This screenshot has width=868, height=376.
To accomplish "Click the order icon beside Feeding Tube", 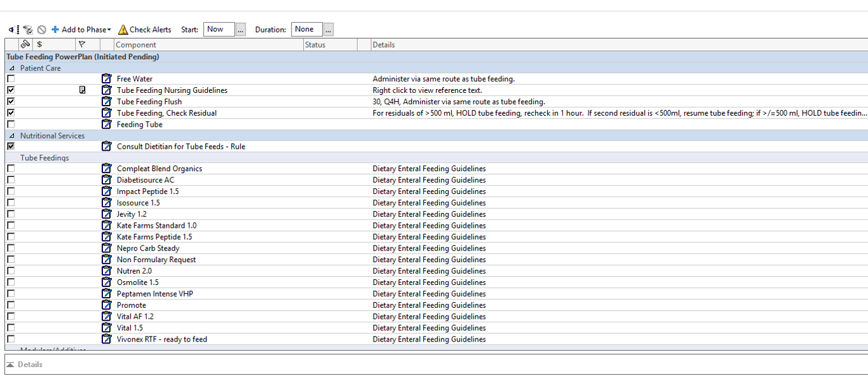I will [x=107, y=125].
